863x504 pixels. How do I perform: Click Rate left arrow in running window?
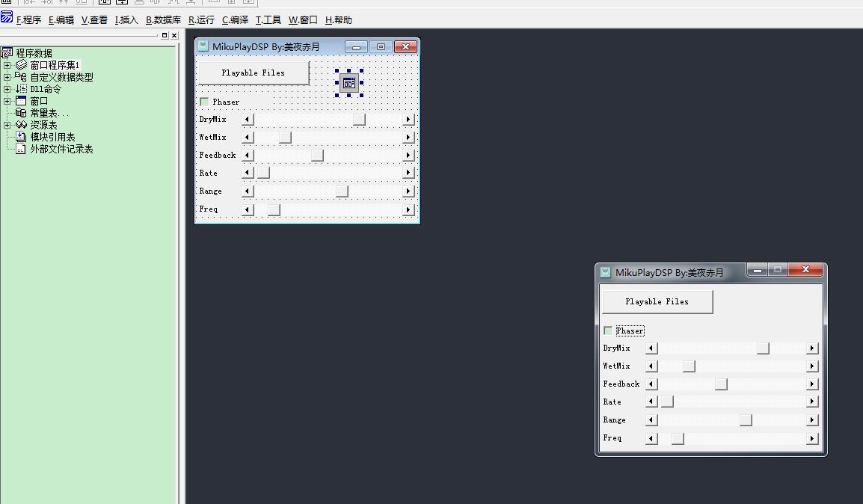coord(651,402)
